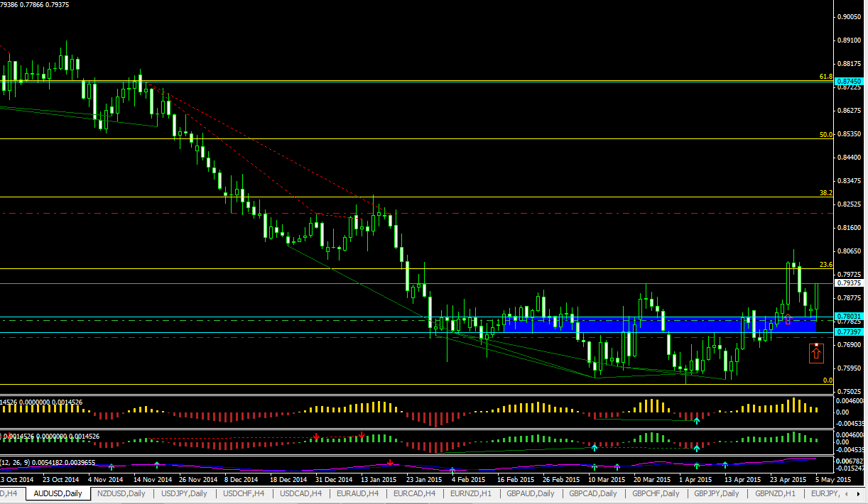Open the USDJPY,Daily chart tab
Screen dimensions: 868x504
(184, 493)
